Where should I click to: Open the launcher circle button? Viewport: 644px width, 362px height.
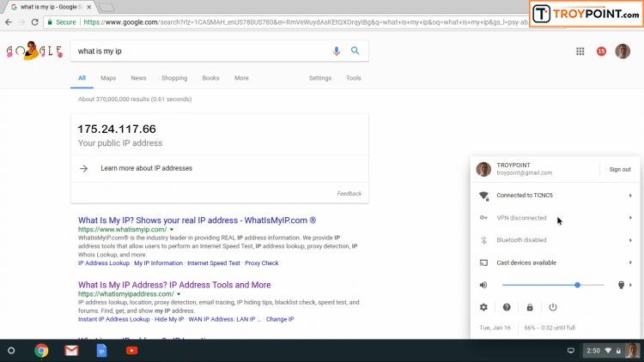[11, 351]
